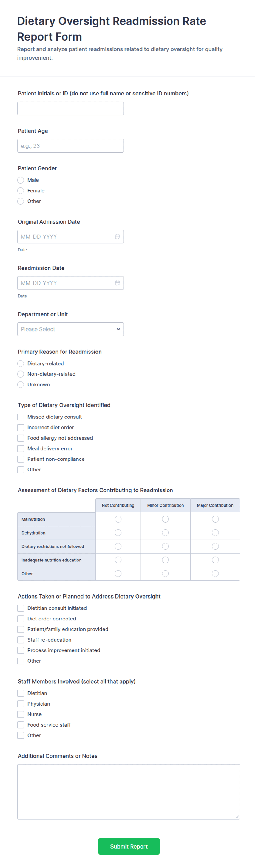Click into the Patient Age field
Viewport: 255px width, 868px height.
click(70, 145)
